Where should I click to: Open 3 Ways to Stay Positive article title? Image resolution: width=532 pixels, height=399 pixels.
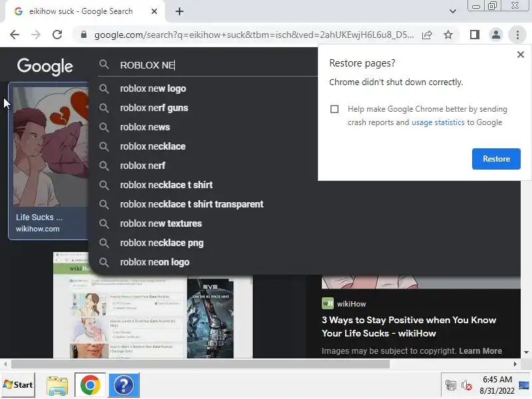tap(409, 327)
